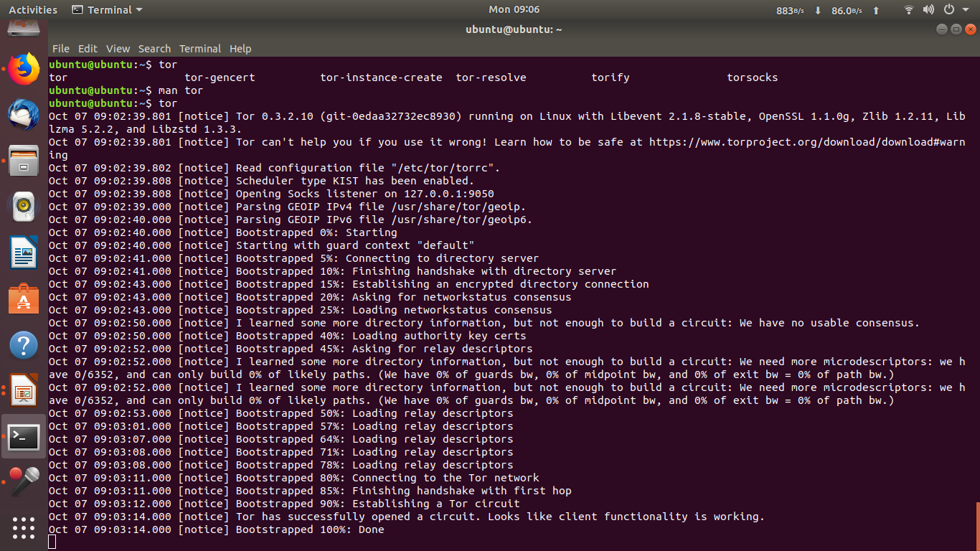Image resolution: width=980 pixels, height=551 pixels.
Task: Open Firefox from the dock
Action: click(x=24, y=69)
